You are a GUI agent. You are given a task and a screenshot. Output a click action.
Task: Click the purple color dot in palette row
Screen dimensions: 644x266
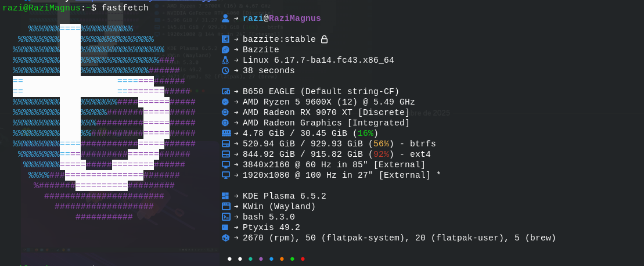(261, 259)
